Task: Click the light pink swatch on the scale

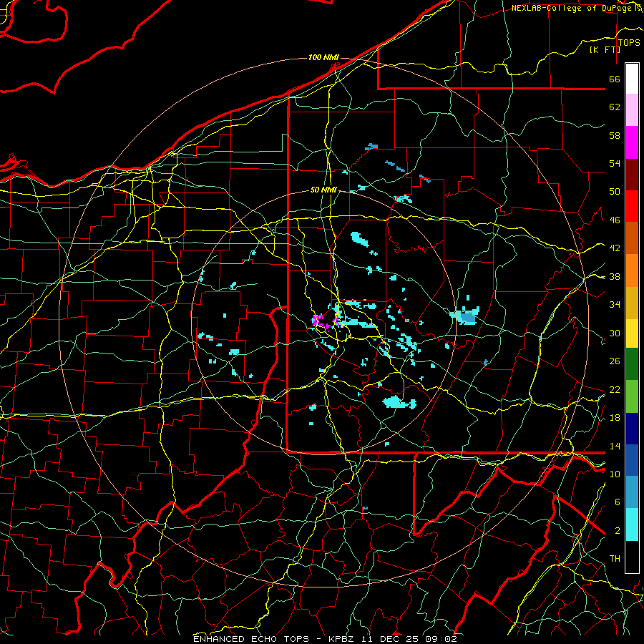Action: pyautogui.click(x=632, y=110)
